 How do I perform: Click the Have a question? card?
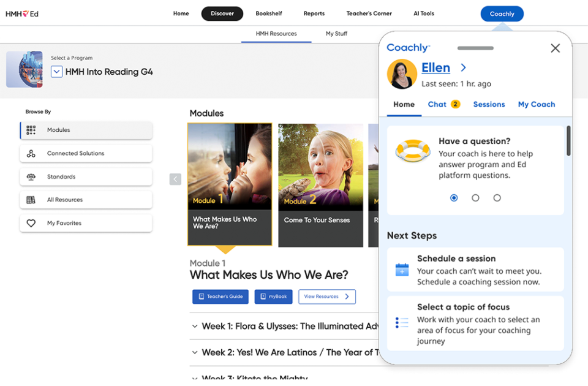[x=475, y=170]
